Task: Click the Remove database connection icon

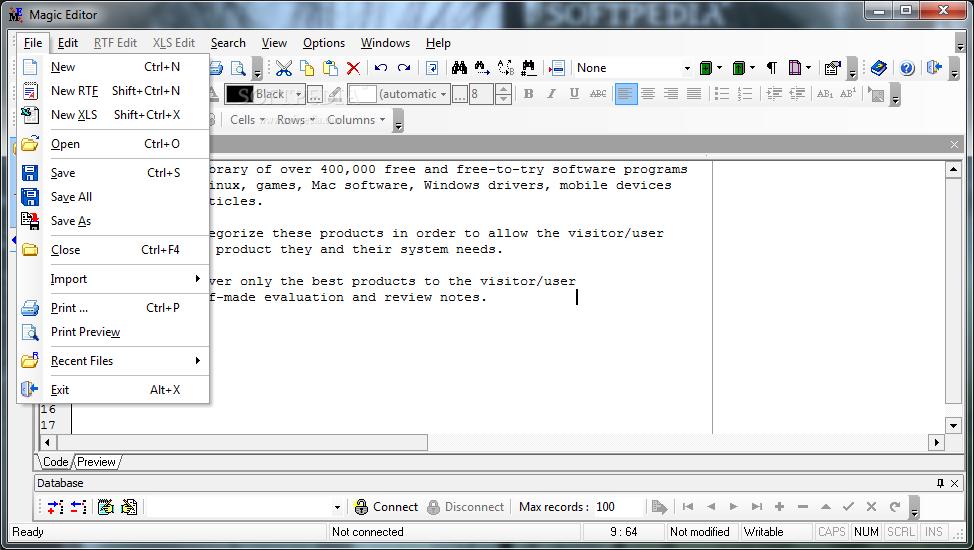Action: coord(78,507)
